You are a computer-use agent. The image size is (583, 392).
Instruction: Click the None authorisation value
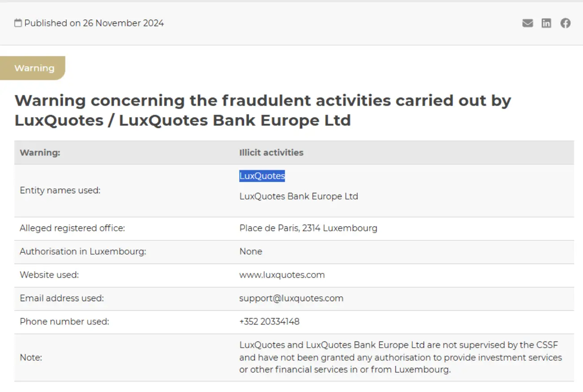[251, 251]
